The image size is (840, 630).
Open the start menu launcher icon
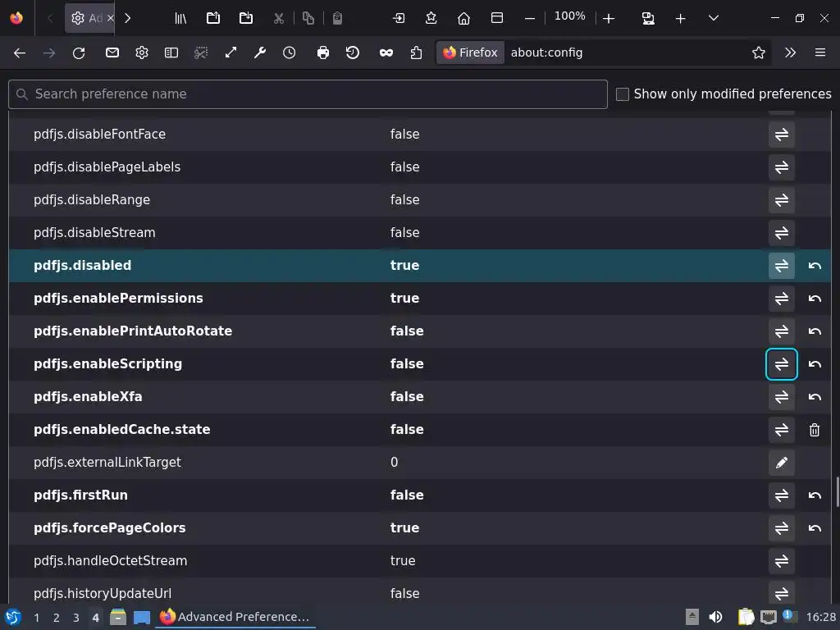click(x=13, y=617)
